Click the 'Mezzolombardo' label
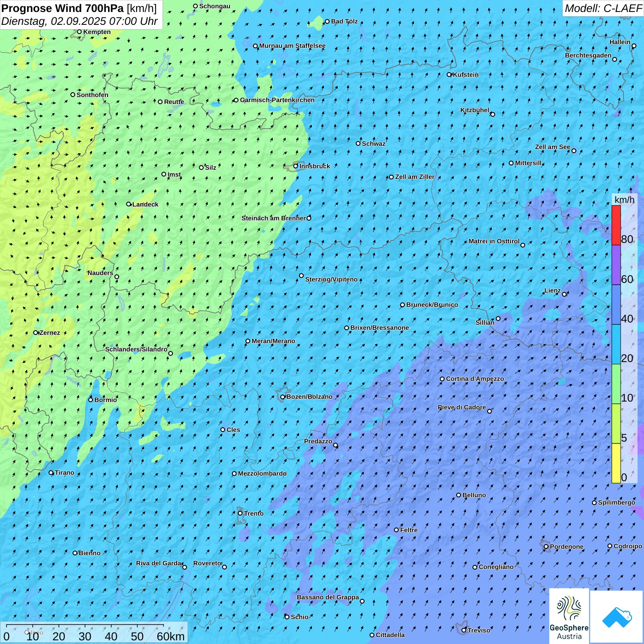The width and height of the screenshot is (644, 644). click(262, 474)
